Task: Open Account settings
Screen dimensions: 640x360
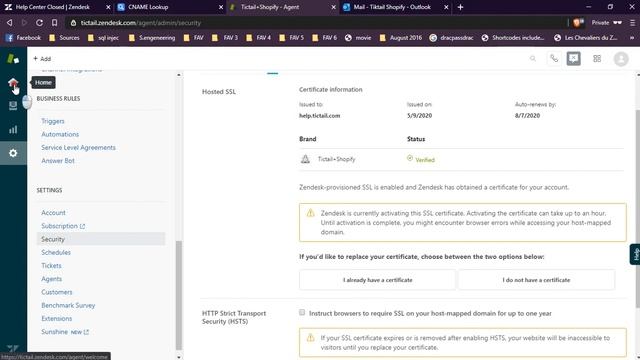Action: click(53, 213)
